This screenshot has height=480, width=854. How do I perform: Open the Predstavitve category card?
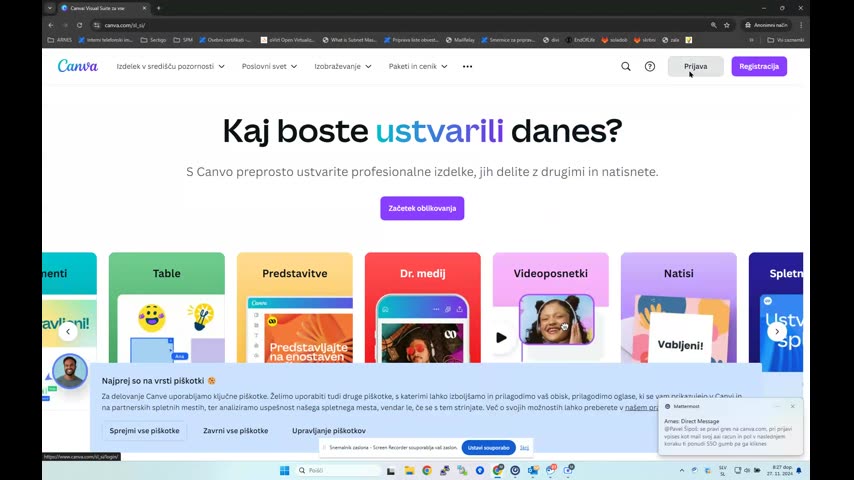tap(295, 307)
